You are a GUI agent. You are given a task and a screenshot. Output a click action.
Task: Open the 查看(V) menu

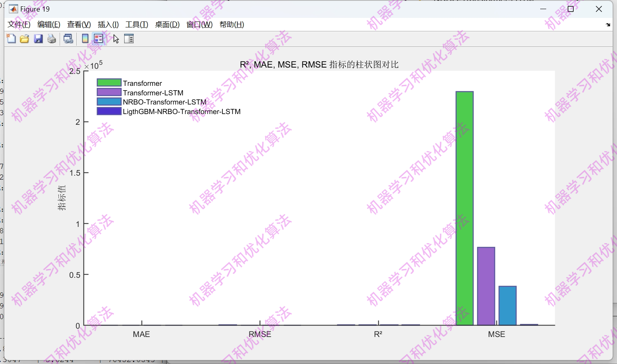click(x=78, y=24)
